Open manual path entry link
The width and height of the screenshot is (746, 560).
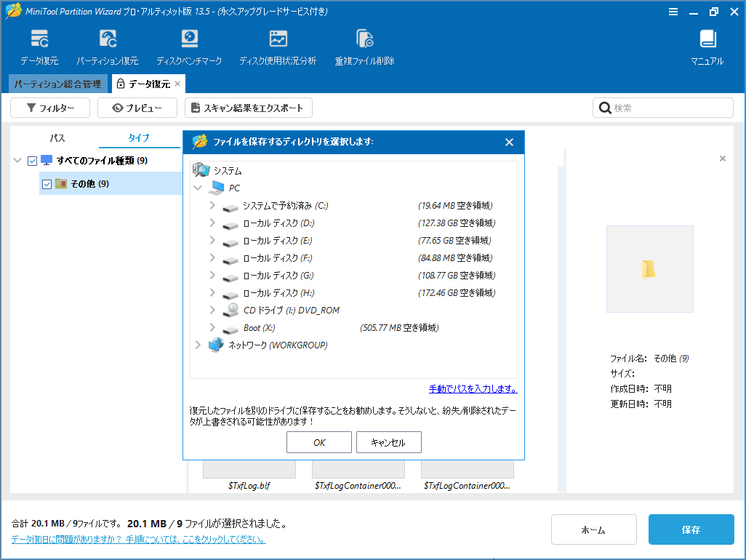click(x=472, y=389)
